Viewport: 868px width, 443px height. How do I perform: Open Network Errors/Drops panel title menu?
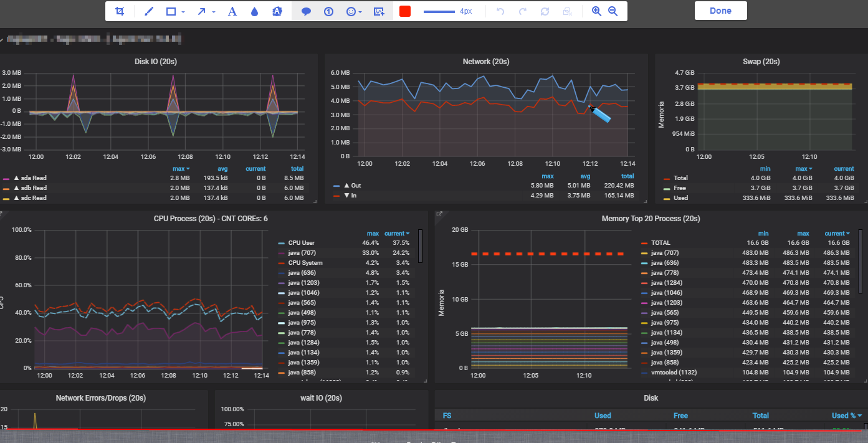pos(101,398)
